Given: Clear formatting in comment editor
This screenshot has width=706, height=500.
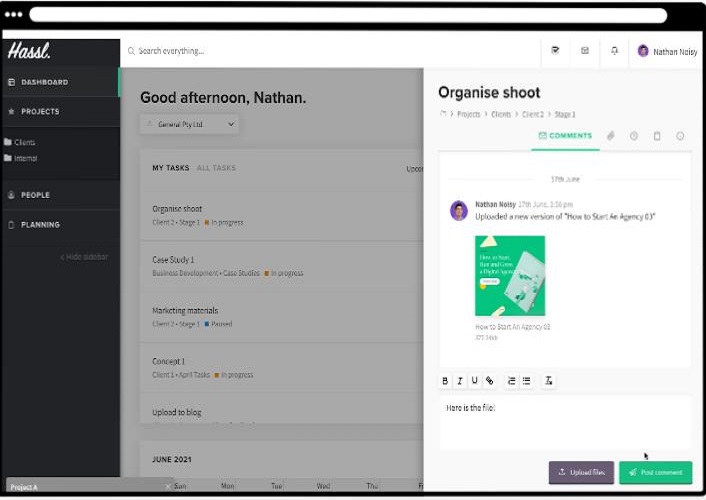Looking at the screenshot, I should pyautogui.click(x=548, y=380).
